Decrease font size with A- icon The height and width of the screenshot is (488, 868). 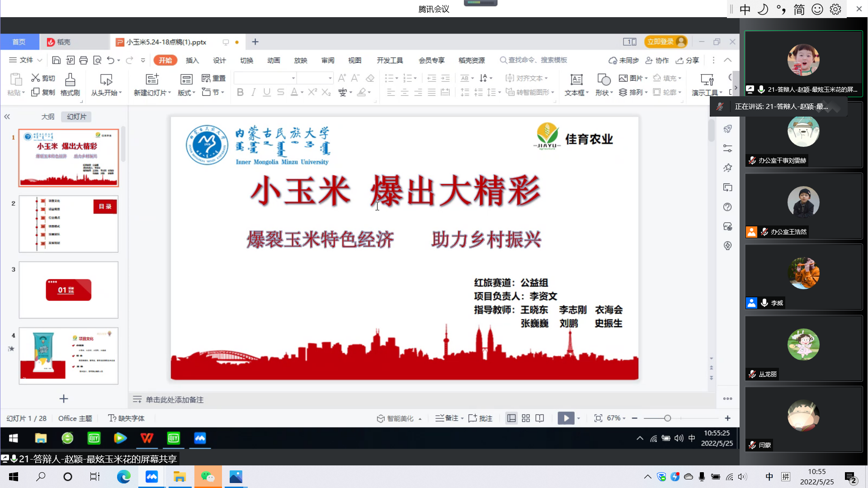[356, 78]
